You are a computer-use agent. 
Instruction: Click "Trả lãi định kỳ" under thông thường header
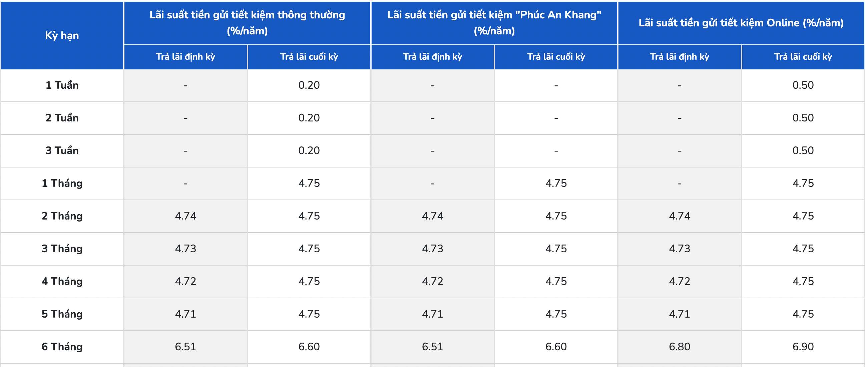(185, 57)
